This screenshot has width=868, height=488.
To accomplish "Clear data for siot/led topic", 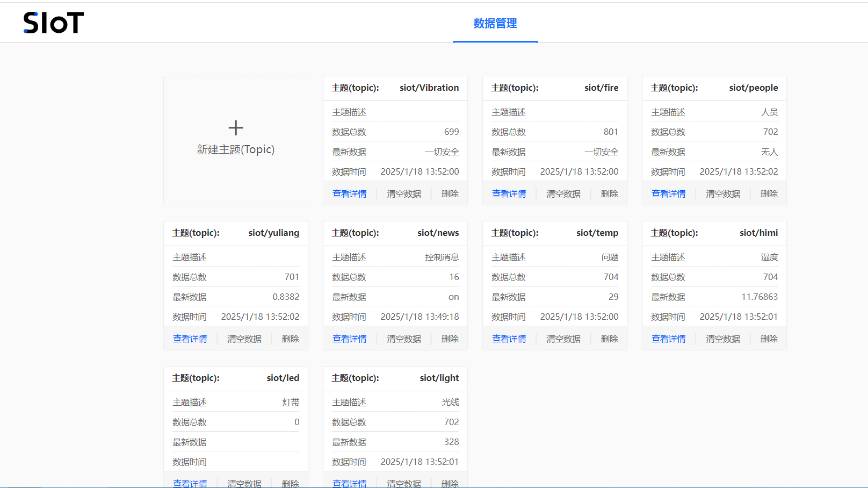I will [x=244, y=483].
